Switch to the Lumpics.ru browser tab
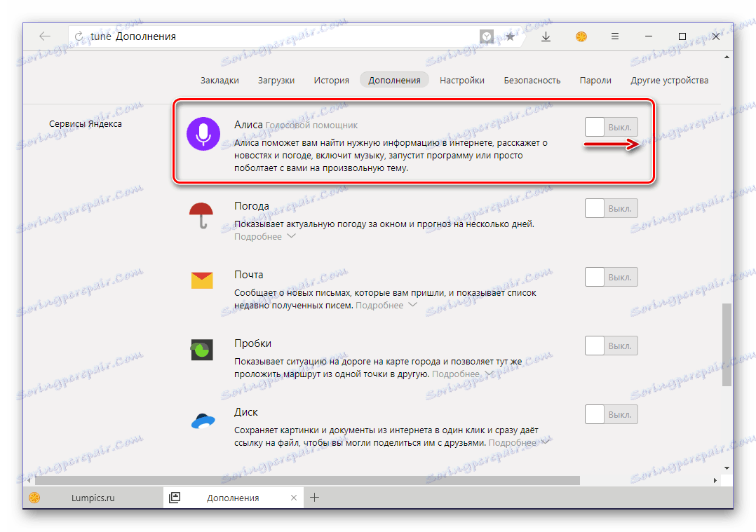Viewport: 756px width, 532px height. coord(93,498)
